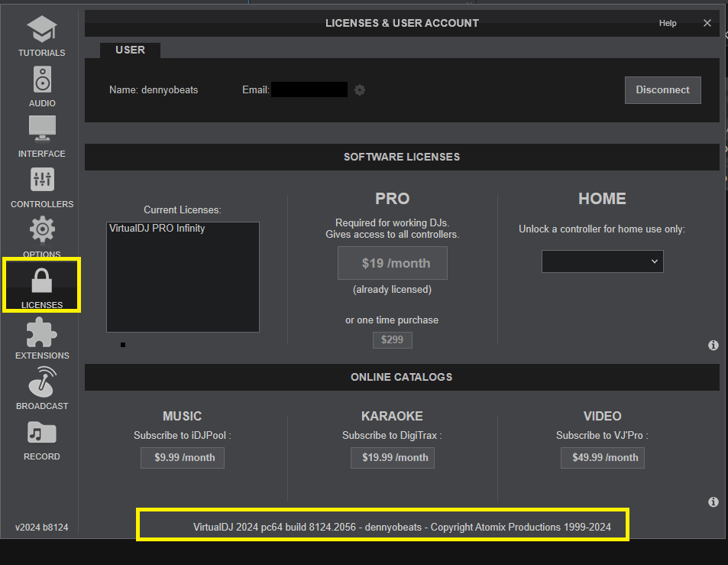Select the USER tab
The image size is (728, 565).
click(x=131, y=50)
